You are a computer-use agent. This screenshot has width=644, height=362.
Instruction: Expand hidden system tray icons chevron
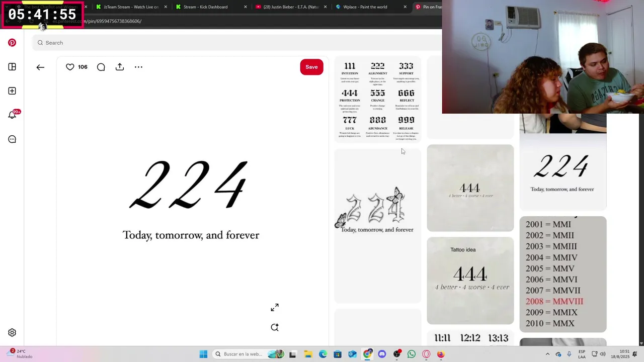coord(547,354)
